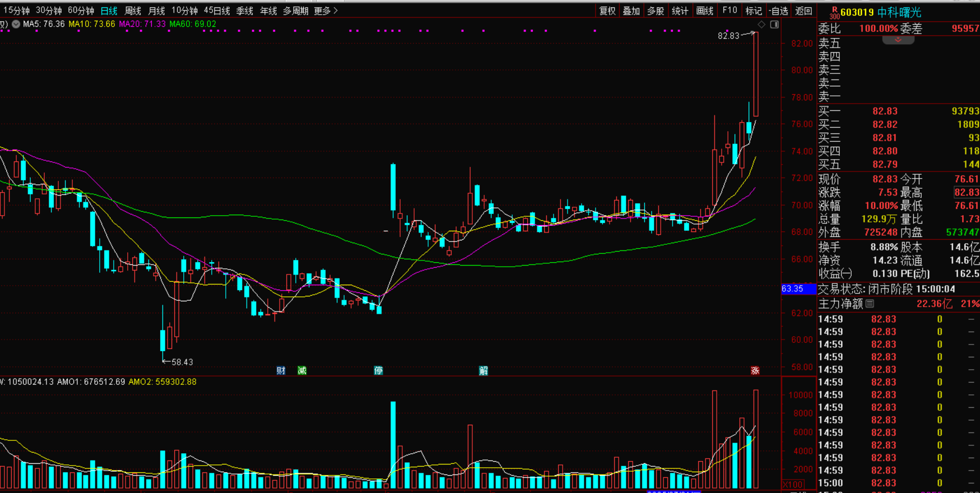Click the 停 suspension event marker
980x493 pixels.
pos(379,370)
